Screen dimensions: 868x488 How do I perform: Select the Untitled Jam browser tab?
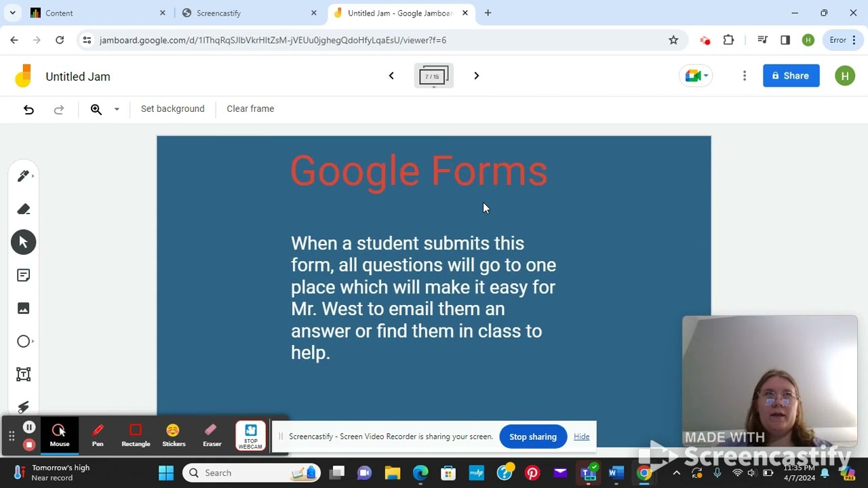click(x=400, y=13)
